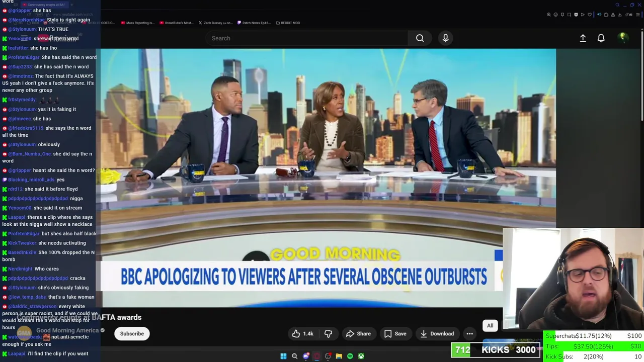Open the Patch Notes Ep43 bookmark

point(254,23)
